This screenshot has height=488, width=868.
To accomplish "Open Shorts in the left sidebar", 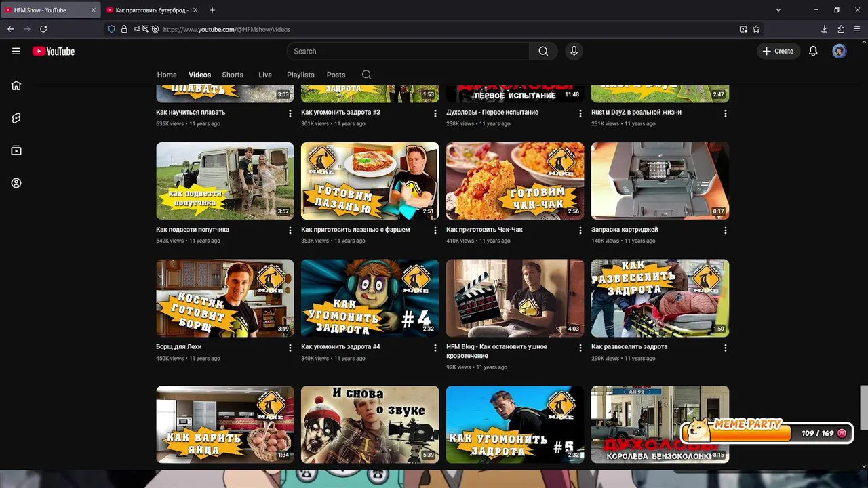I will [16, 118].
